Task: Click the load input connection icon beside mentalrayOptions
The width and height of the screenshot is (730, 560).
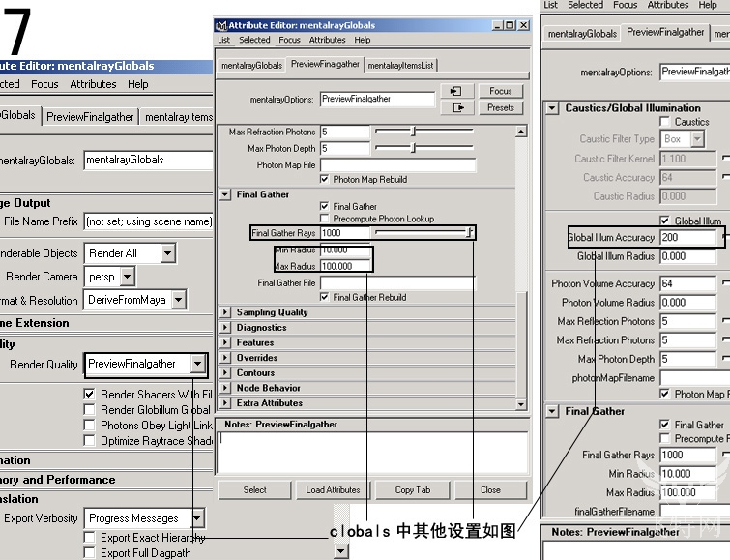Action: (x=456, y=91)
